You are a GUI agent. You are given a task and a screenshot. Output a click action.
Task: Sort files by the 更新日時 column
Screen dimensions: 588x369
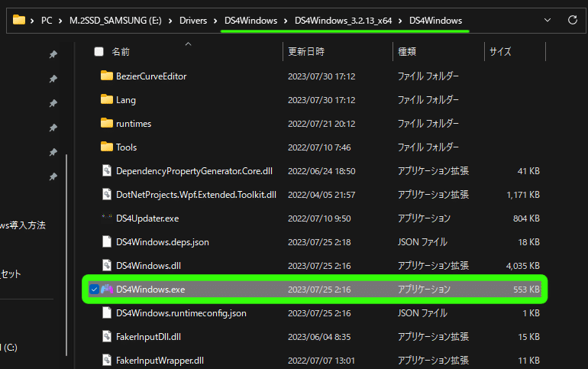306,51
